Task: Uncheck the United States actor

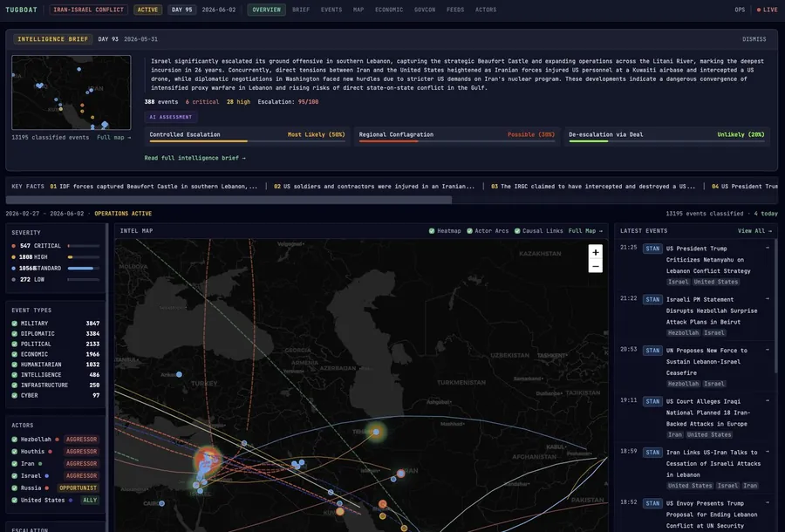Action: tap(15, 500)
